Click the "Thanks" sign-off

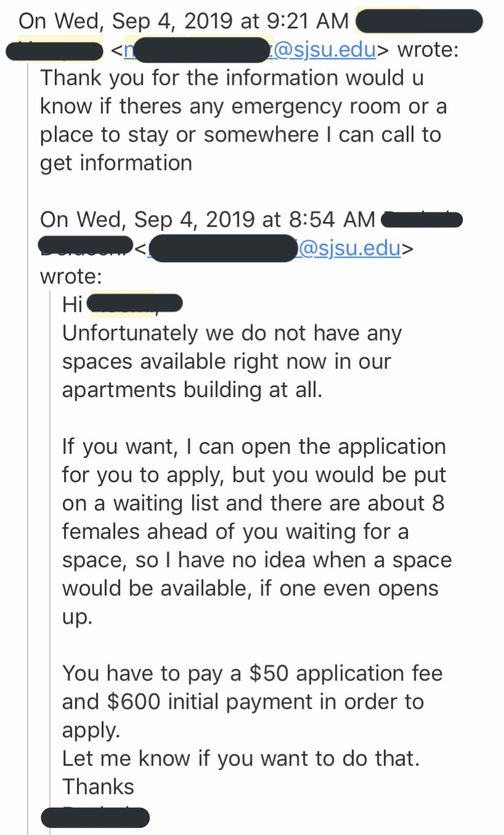pyautogui.click(x=98, y=786)
